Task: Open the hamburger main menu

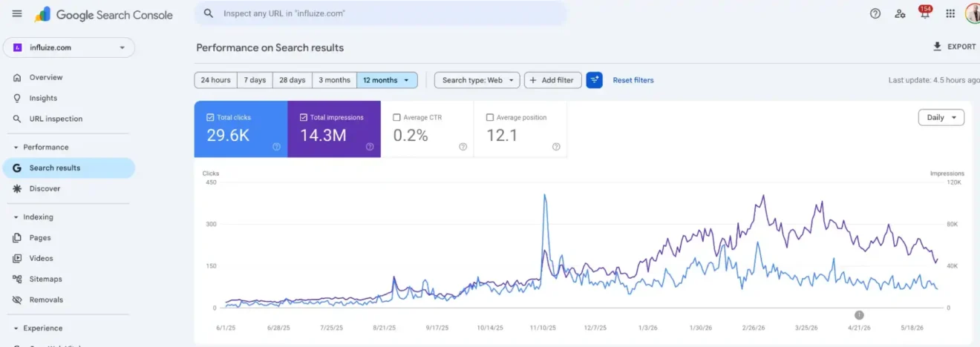Action: click(x=17, y=14)
